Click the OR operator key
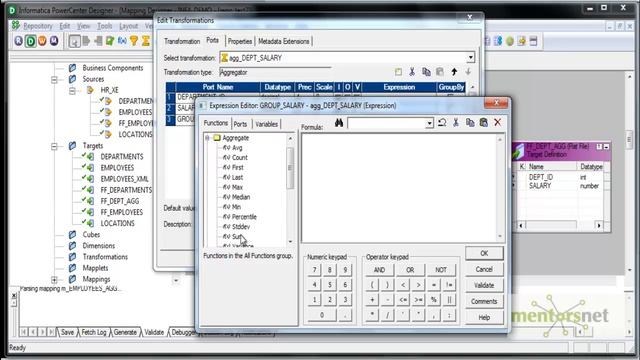The width and height of the screenshot is (640, 360). [x=410, y=270]
